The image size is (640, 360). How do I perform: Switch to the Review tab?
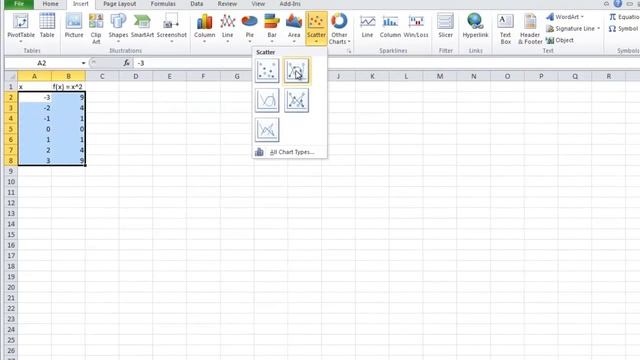tap(227, 4)
